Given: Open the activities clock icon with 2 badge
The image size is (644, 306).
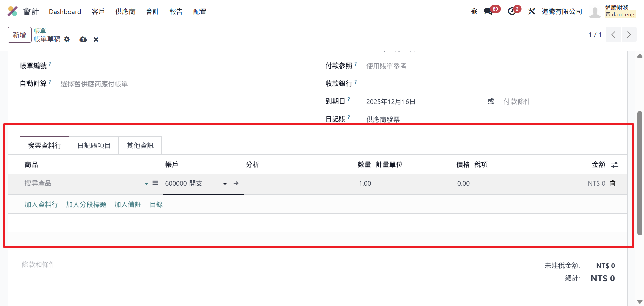Looking at the screenshot, I should point(512,11).
